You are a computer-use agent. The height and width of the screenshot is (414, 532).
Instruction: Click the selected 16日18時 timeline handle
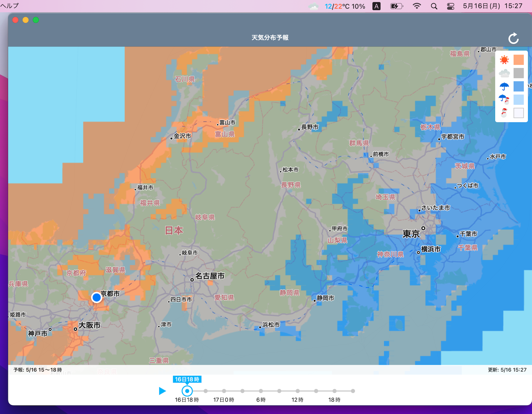coord(187,391)
